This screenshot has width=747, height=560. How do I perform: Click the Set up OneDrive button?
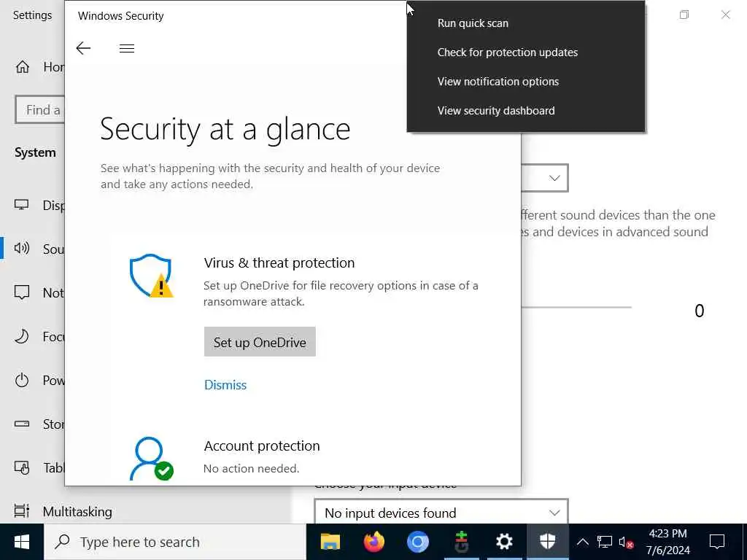tap(260, 342)
